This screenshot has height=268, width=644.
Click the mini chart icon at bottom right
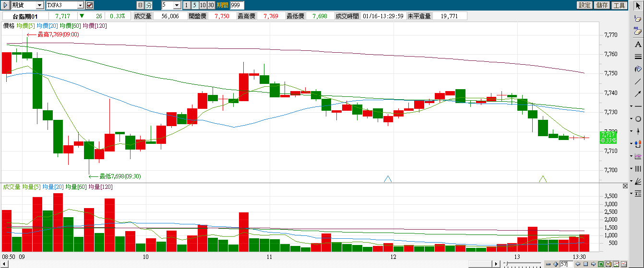coord(623,264)
